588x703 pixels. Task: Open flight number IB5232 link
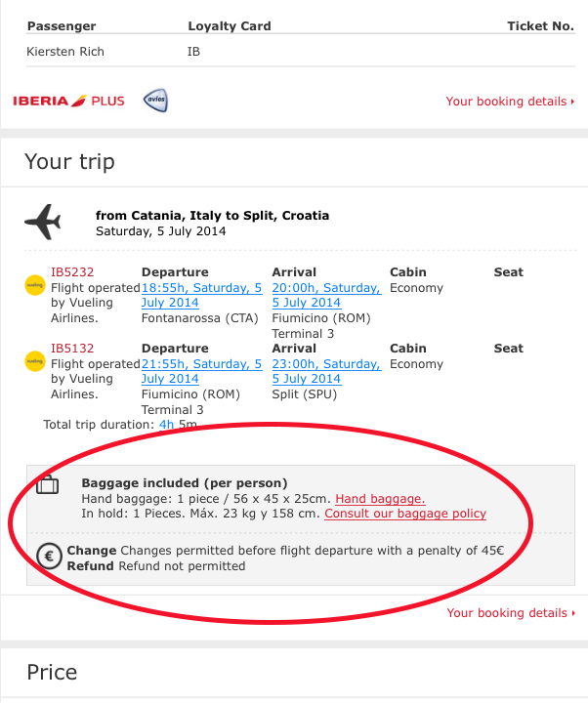coord(72,272)
